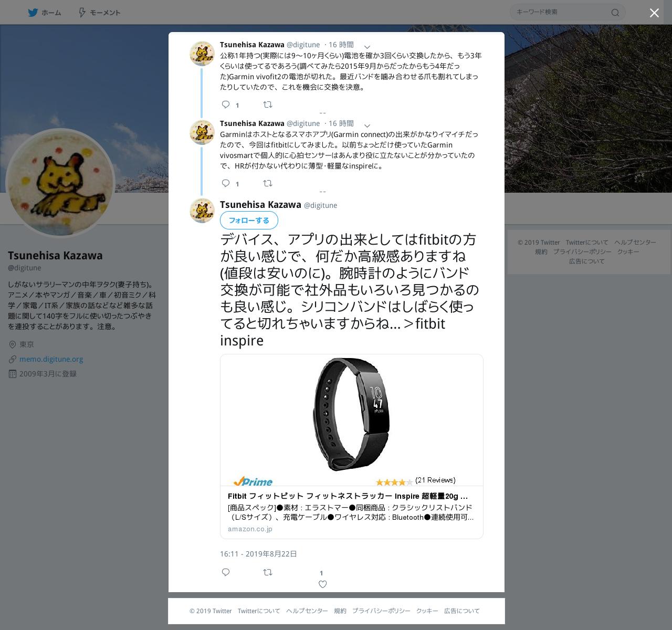The width and height of the screenshot is (672, 630).
Task: Click the search magnifier icon
Action: (615, 13)
